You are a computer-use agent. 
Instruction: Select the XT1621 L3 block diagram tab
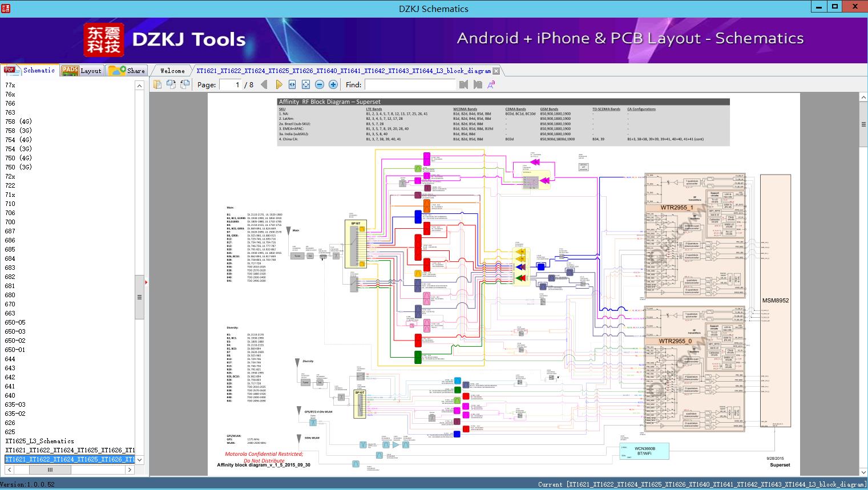coord(344,71)
